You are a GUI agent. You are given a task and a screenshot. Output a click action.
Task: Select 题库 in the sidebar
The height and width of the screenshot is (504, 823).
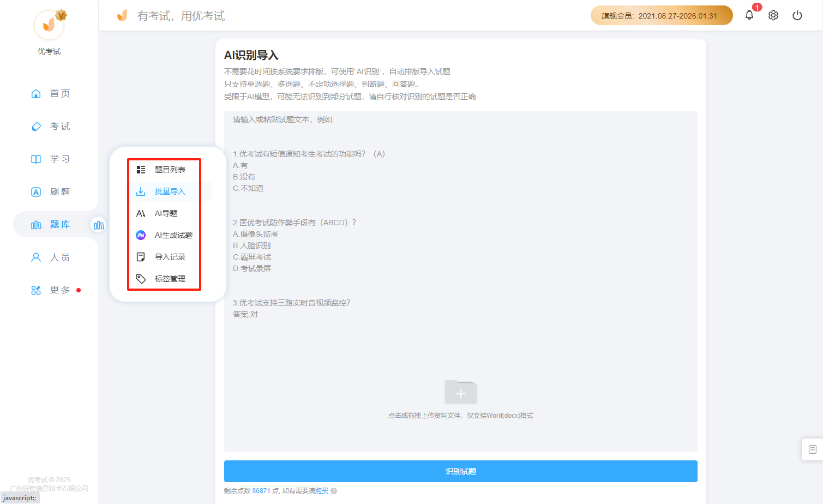coord(60,225)
